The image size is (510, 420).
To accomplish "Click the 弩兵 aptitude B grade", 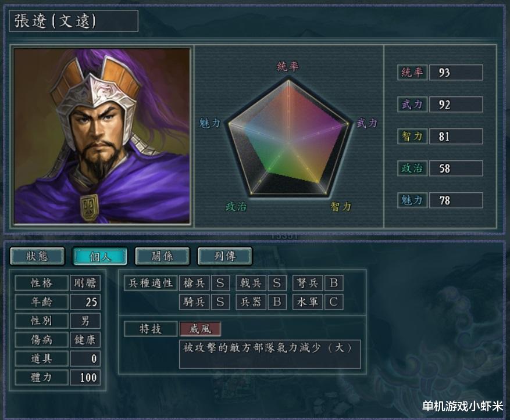I will [334, 283].
